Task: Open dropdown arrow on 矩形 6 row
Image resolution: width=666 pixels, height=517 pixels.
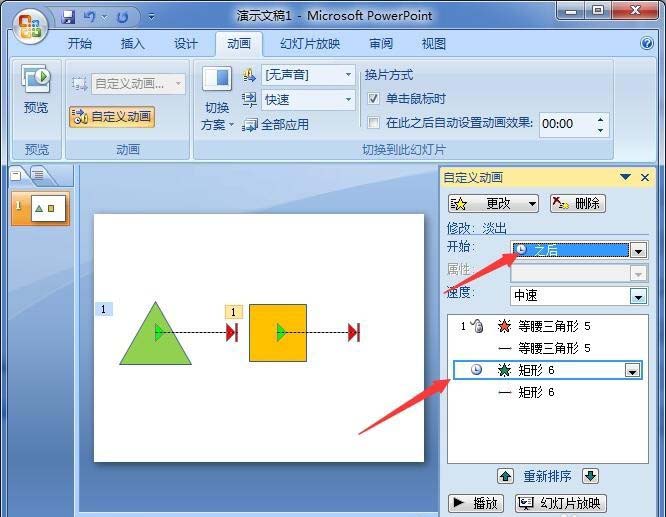Action: coord(632,371)
